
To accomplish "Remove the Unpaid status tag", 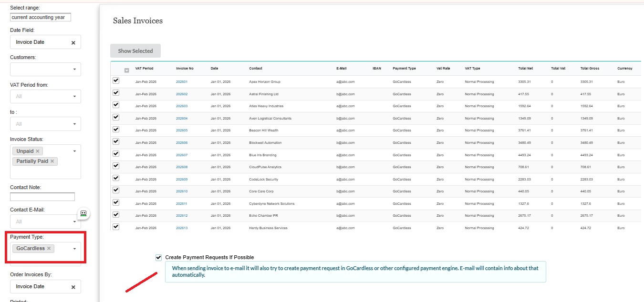I will (x=38, y=151).
